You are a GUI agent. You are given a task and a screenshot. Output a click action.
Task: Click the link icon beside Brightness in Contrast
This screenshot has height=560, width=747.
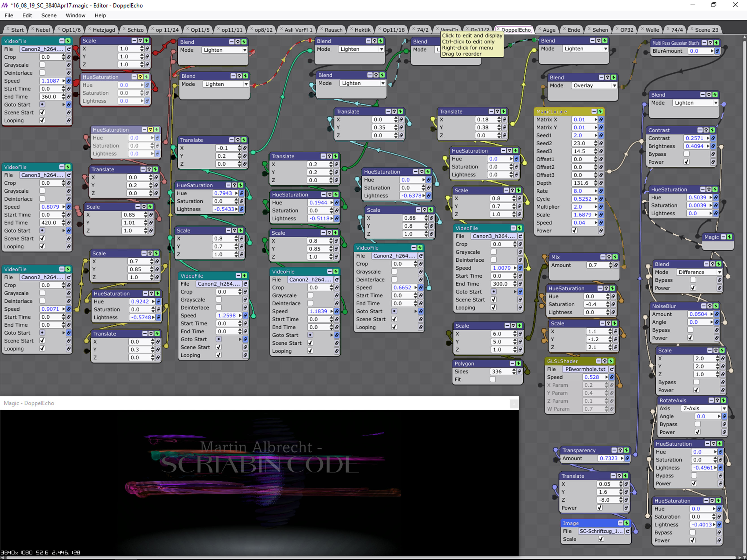point(713,146)
